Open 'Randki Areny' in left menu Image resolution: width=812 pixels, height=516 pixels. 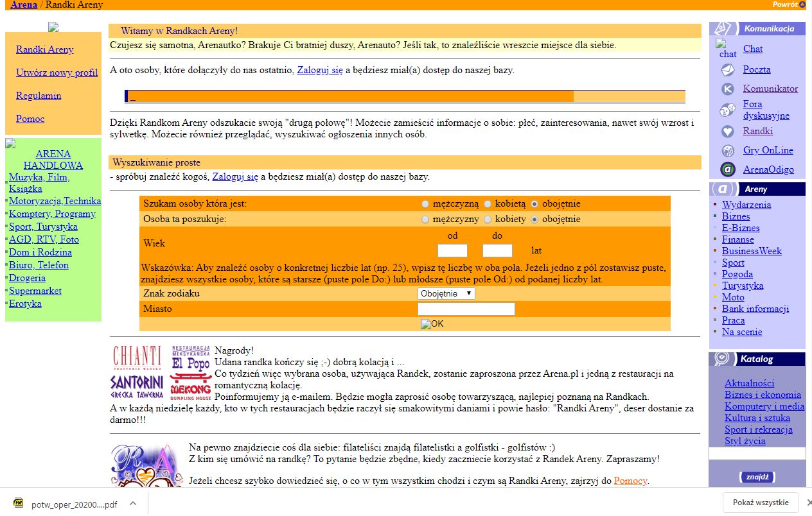[x=45, y=49]
